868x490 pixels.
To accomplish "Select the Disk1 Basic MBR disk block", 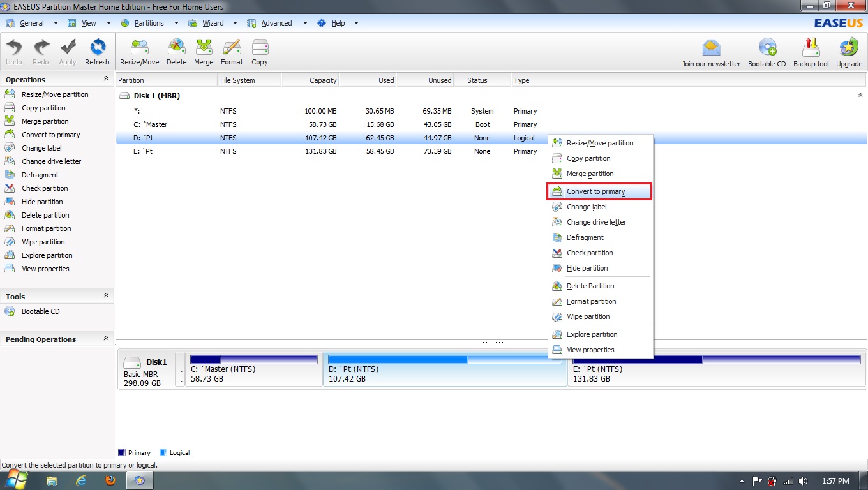I will coord(146,369).
